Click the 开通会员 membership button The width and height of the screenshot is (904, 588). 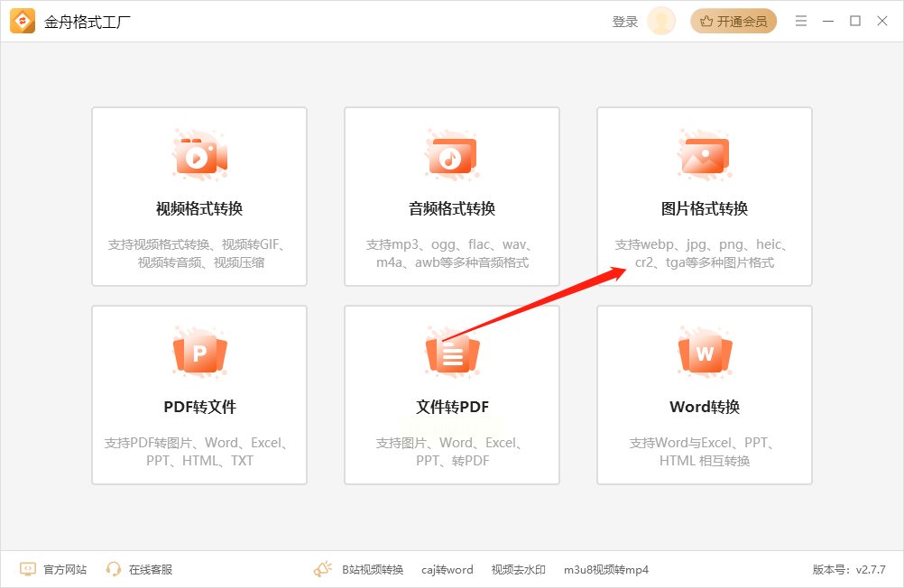tap(733, 22)
